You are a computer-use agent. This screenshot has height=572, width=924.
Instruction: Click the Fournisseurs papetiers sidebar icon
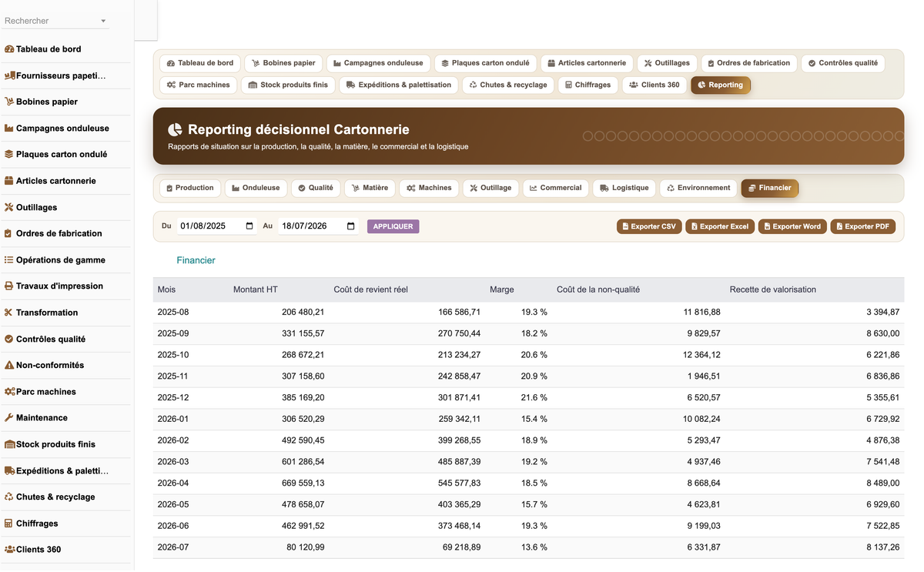click(10, 75)
